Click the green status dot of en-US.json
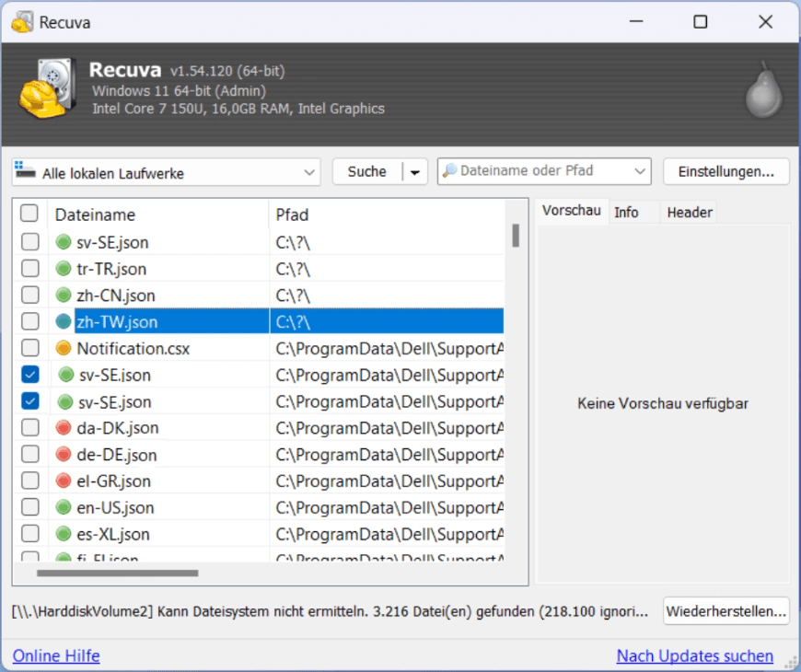Image resolution: width=801 pixels, height=672 pixels. pos(64,507)
